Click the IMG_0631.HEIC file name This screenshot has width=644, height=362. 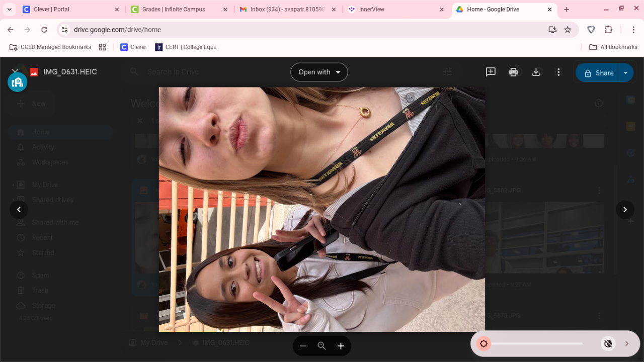(70, 72)
